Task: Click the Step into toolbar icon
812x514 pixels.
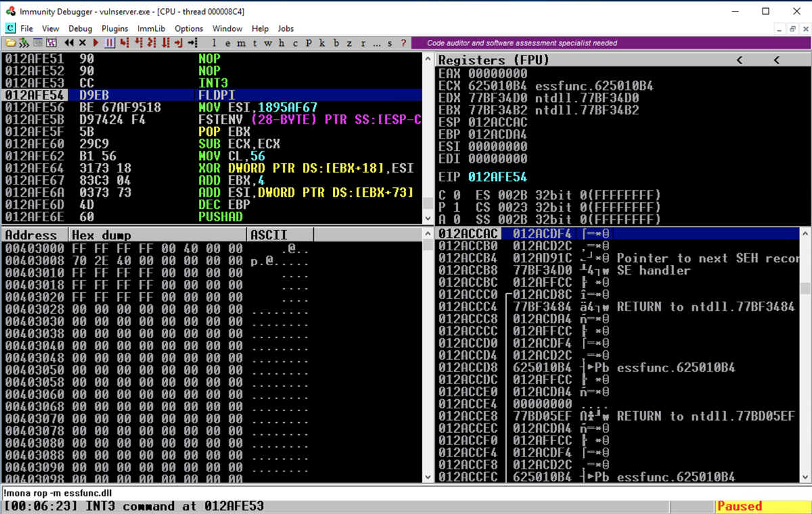Action: point(125,43)
